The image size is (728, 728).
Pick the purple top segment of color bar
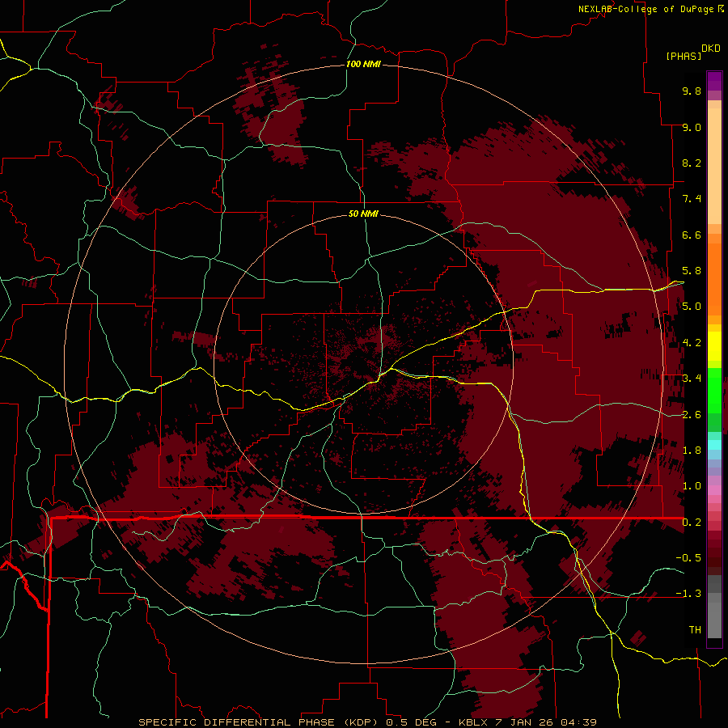coord(714,81)
